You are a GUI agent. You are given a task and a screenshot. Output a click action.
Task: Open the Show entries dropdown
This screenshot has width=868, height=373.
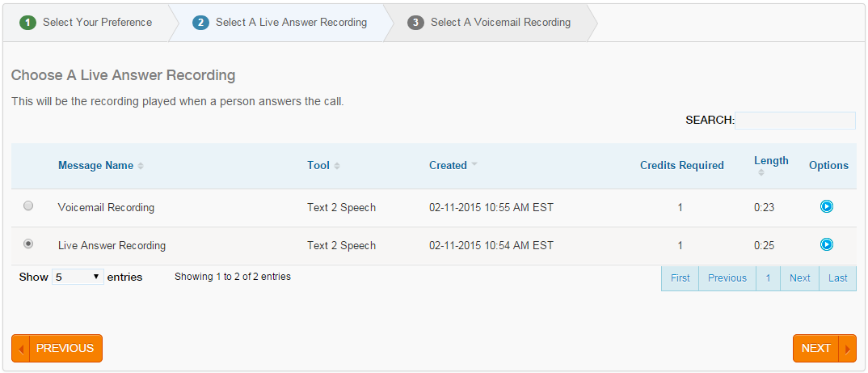coord(78,277)
